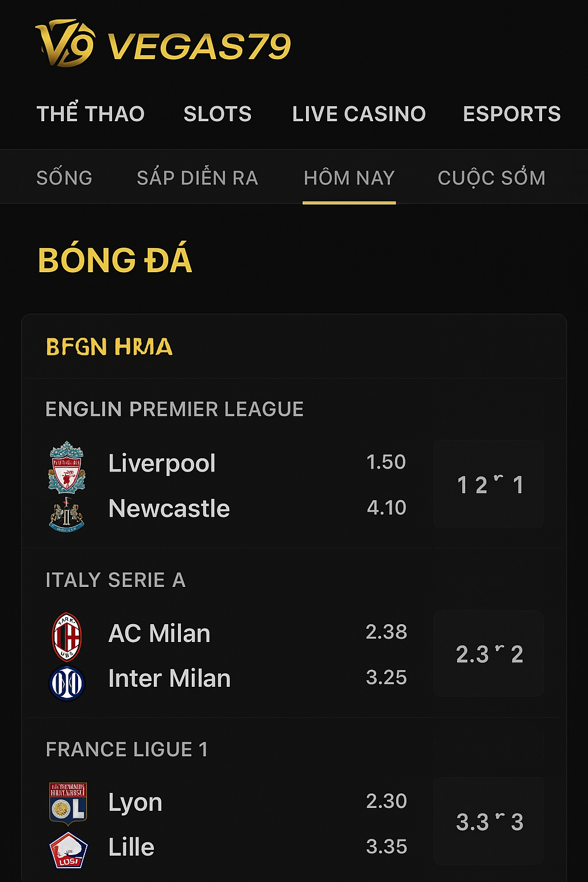Click the Newcastle club crest
The image size is (588, 882).
(67, 514)
